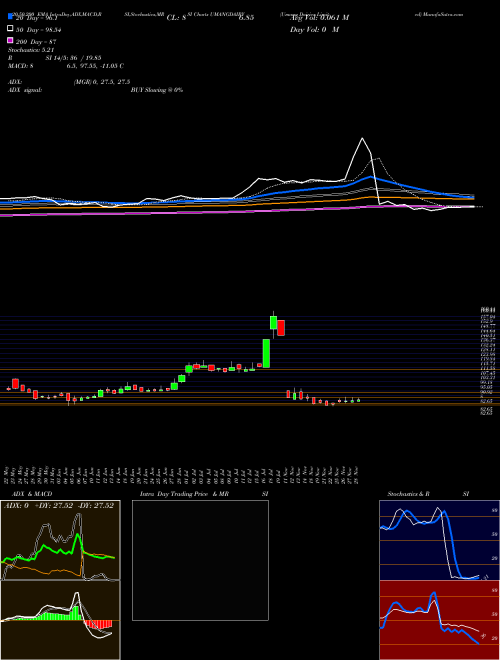The height and width of the screenshot is (660, 500).
Task: Click the white price line peak in EMA chart
Action: click(362, 138)
